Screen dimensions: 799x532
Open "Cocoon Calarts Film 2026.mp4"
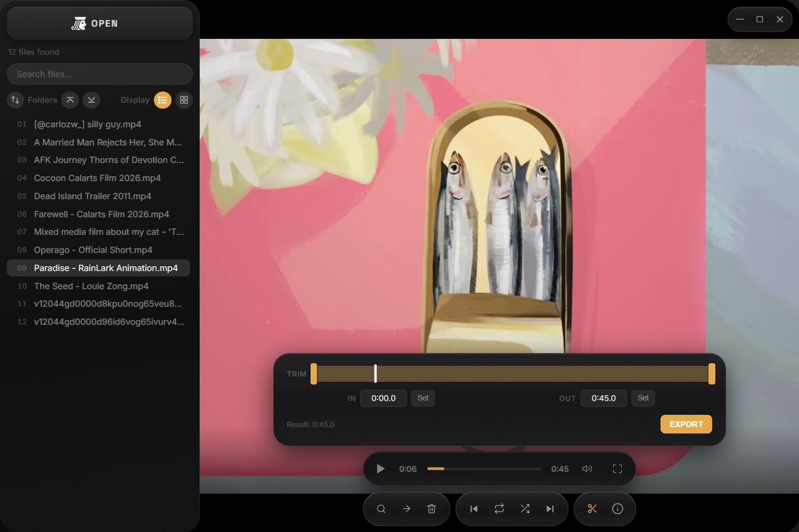99,178
